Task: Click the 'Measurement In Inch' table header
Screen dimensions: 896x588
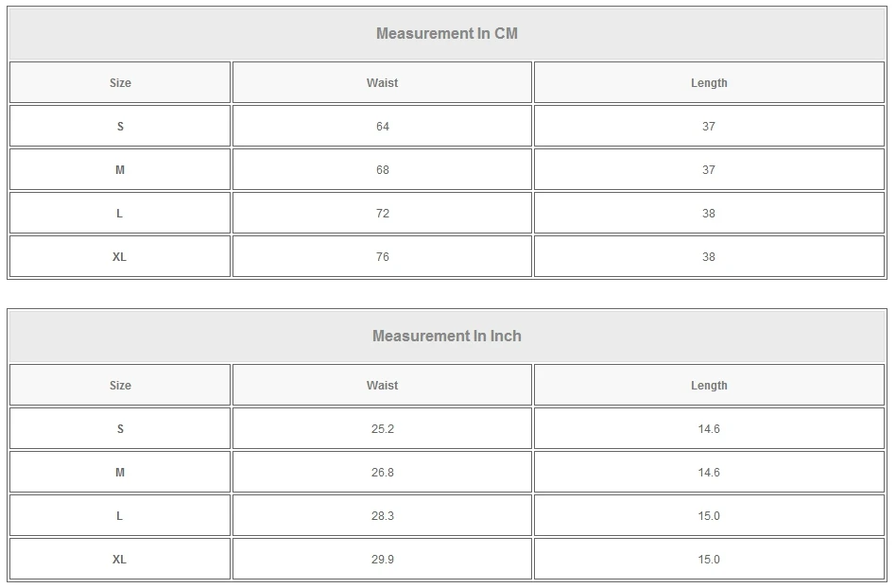Action: pyautogui.click(x=447, y=337)
